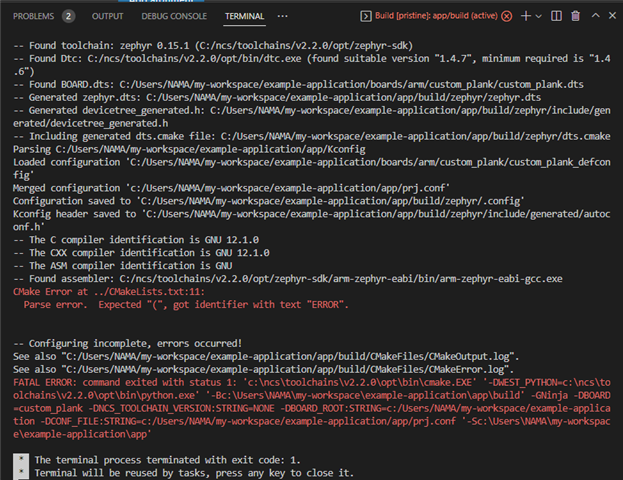The height and width of the screenshot is (480, 623).
Task: Open the DEBUG CONSOLE tab
Action: tap(174, 16)
